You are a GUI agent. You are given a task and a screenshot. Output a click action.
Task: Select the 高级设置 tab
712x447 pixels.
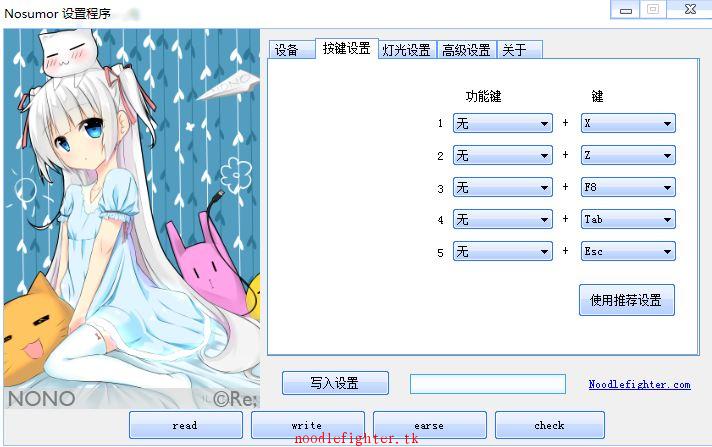(x=467, y=50)
